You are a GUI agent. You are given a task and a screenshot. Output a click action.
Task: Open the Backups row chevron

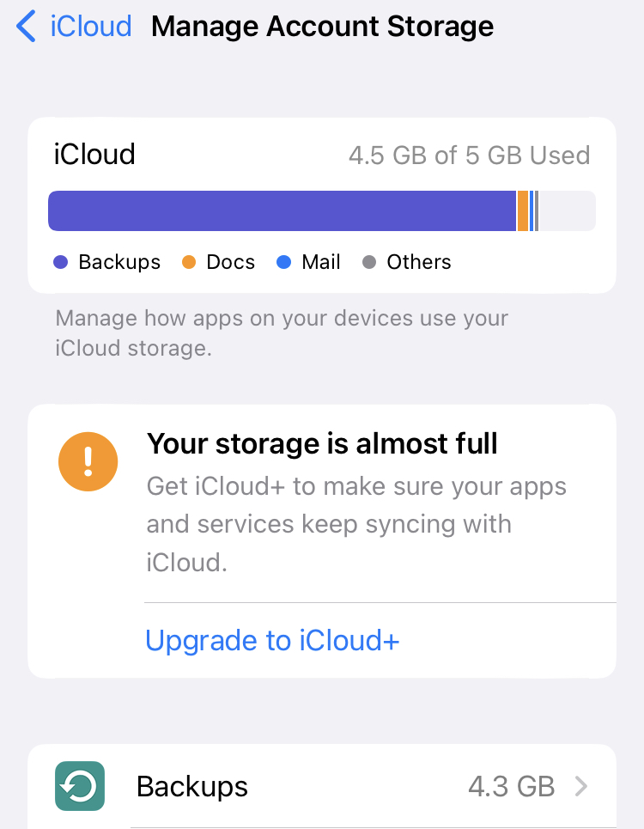pyautogui.click(x=581, y=786)
